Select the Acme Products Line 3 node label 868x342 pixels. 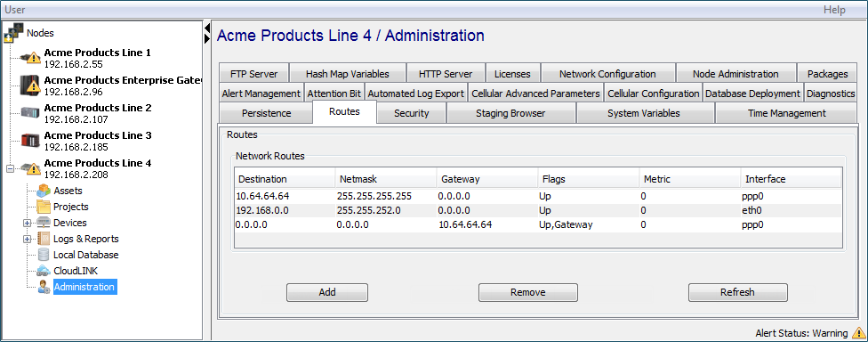click(98, 135)
